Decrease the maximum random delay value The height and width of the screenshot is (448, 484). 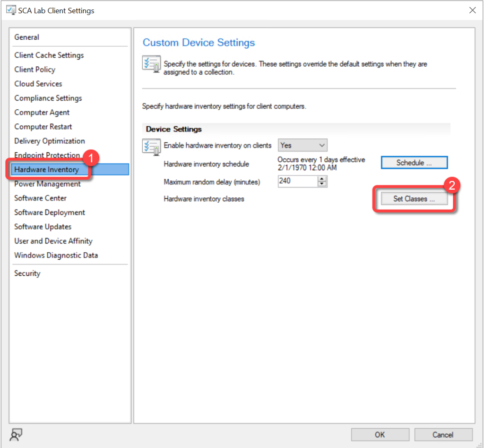322,184
